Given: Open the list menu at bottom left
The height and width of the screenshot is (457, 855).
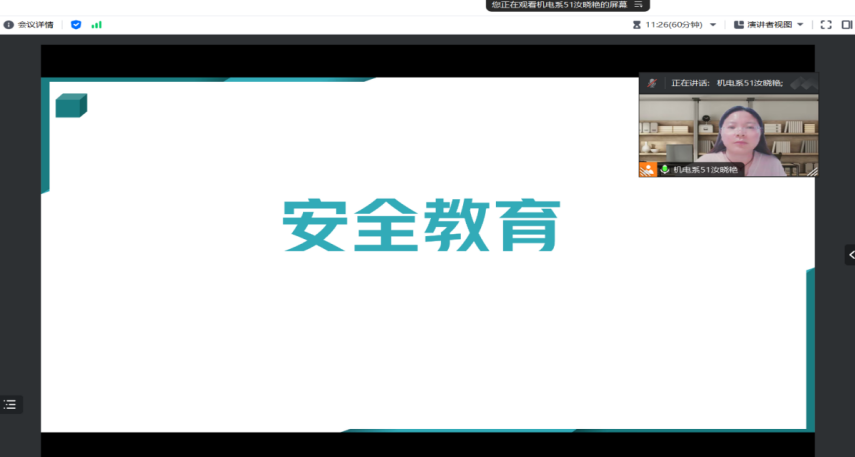Looking at the screenshot, I should (x=10, y=404).
